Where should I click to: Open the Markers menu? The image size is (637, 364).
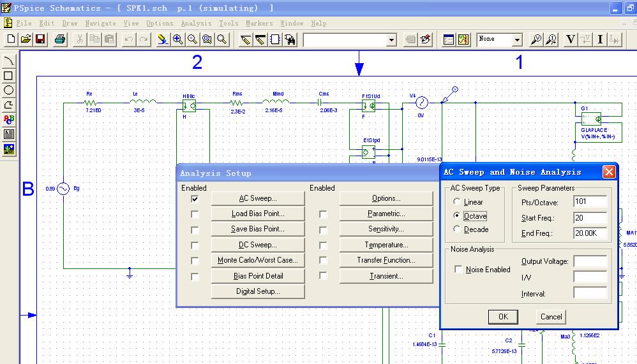pyautogui.click(x=259, y=23)
